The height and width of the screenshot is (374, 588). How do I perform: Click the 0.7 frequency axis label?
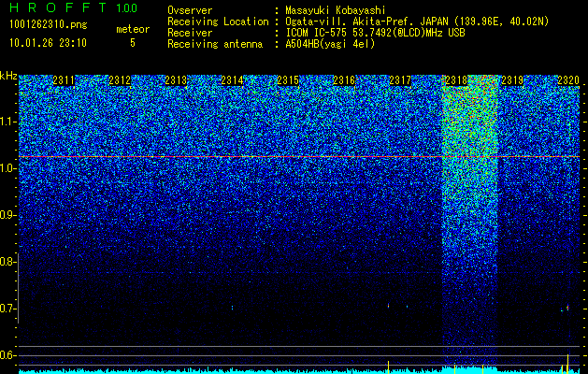7,309
